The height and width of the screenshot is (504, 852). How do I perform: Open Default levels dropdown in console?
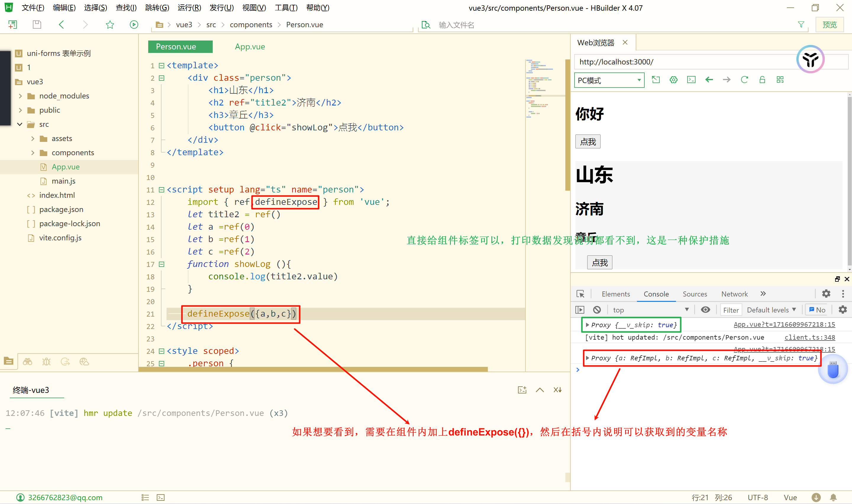pos(771,310)
